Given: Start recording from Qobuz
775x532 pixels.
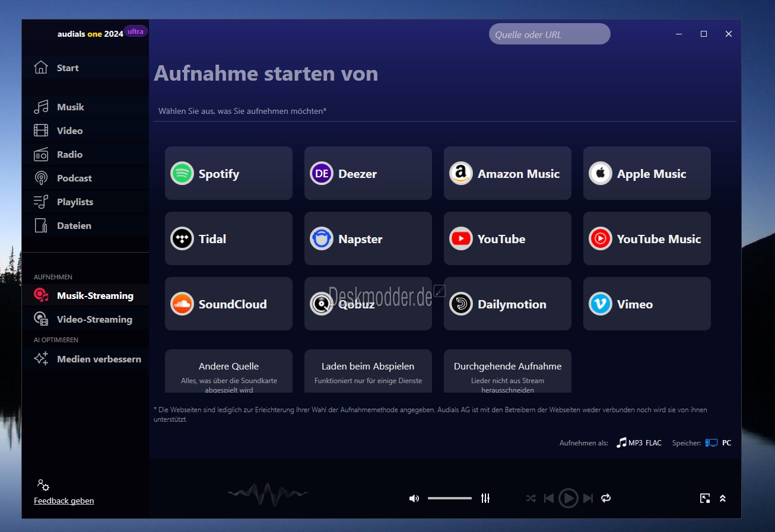Looking at the screenshot, I should 368,304.
